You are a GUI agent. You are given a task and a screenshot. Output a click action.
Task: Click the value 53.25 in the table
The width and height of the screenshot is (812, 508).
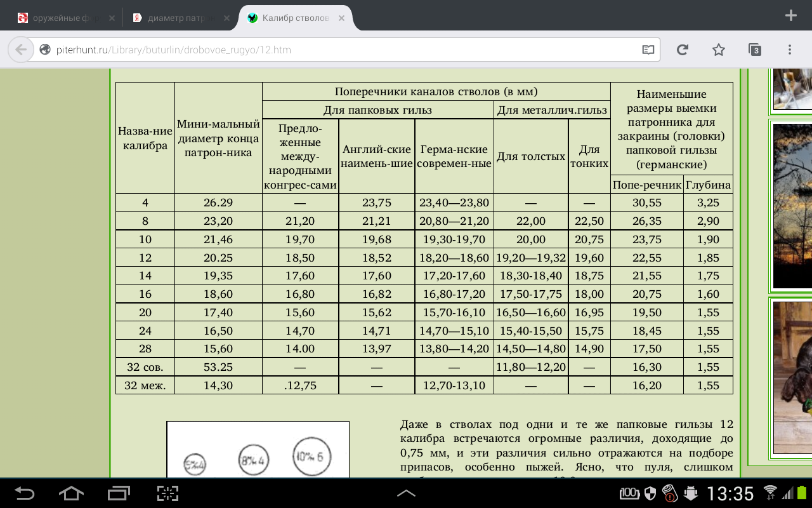[218, 367]
